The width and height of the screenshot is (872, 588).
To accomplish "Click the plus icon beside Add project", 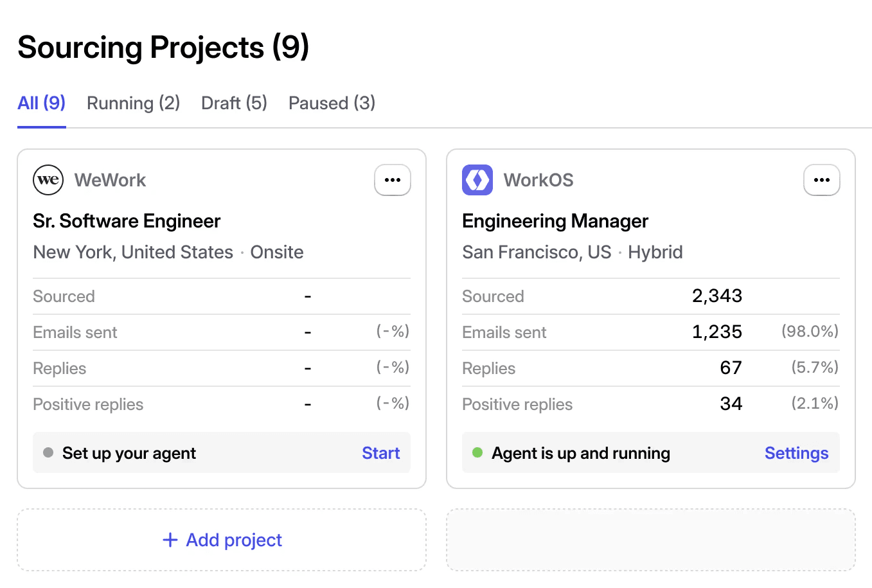I will pyautogui.click(x=170, y=540).
